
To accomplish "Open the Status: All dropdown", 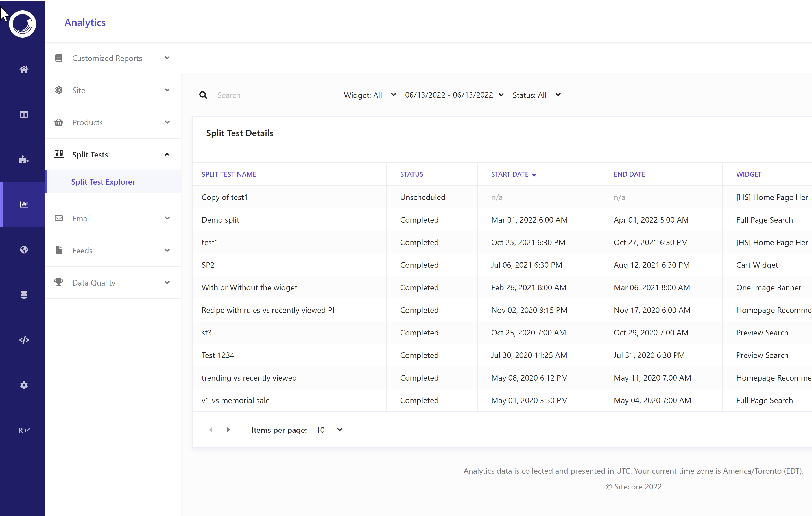I will (537, 95).
